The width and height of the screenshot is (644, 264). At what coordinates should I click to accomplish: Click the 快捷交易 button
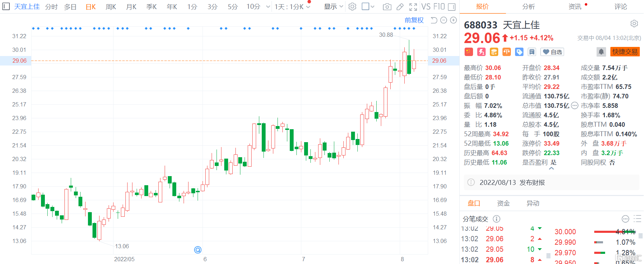point(625,52)
